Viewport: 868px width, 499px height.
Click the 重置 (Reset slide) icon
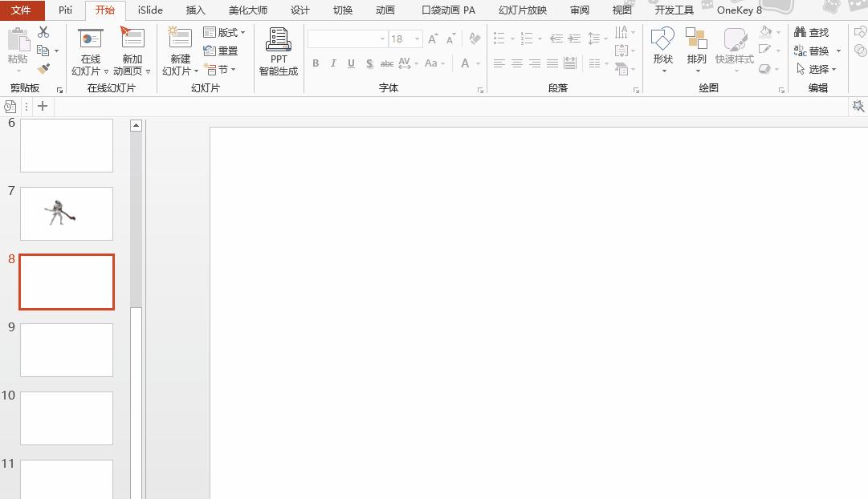[x=221, y=51]
